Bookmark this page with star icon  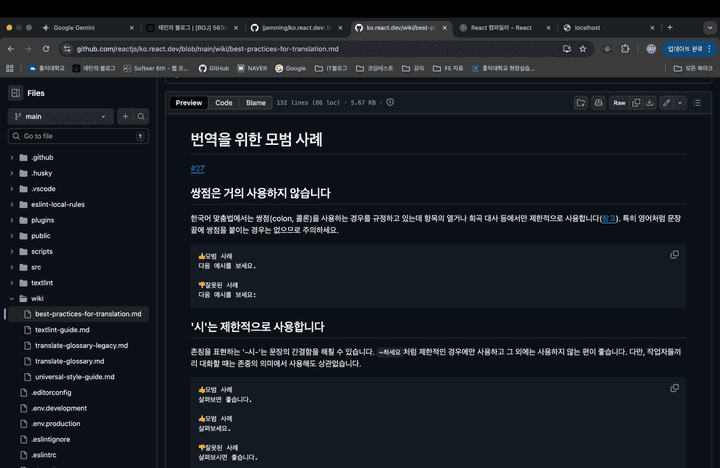pos(585,48)
